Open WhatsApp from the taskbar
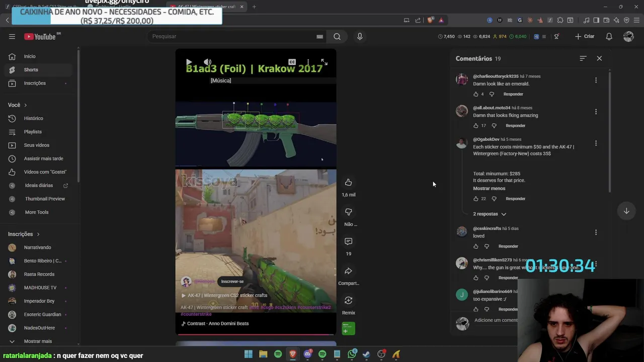 (352, 354)
